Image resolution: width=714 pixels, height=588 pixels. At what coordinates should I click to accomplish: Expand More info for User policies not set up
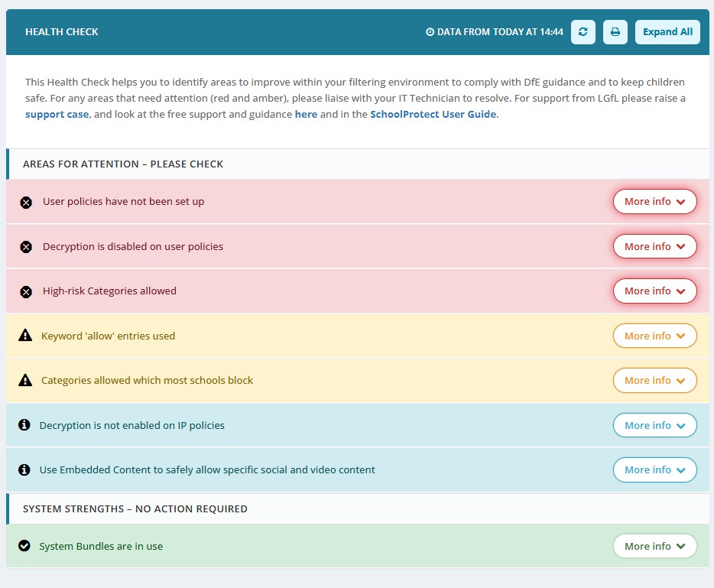pyautogui.click(x=654, y=202)
